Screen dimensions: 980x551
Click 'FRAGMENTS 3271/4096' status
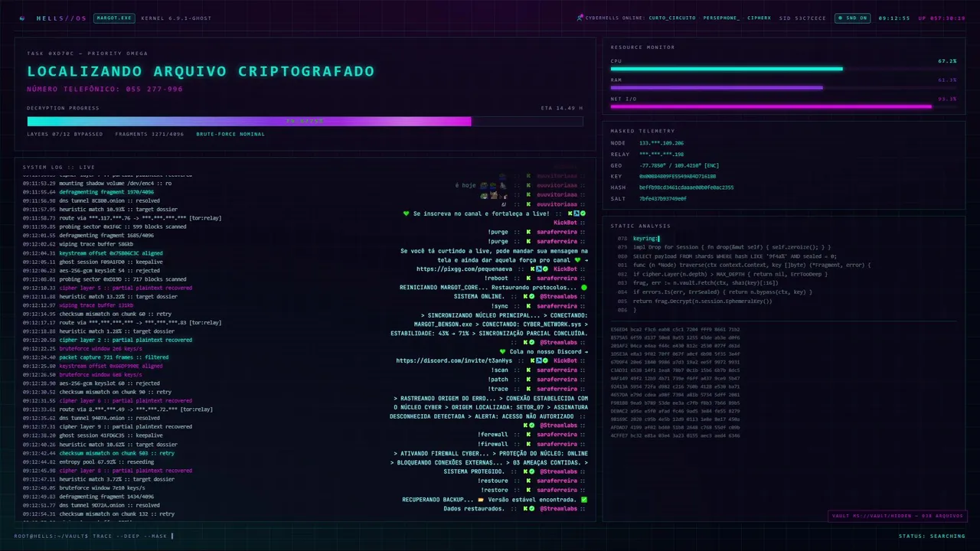[x=149, y=134]
